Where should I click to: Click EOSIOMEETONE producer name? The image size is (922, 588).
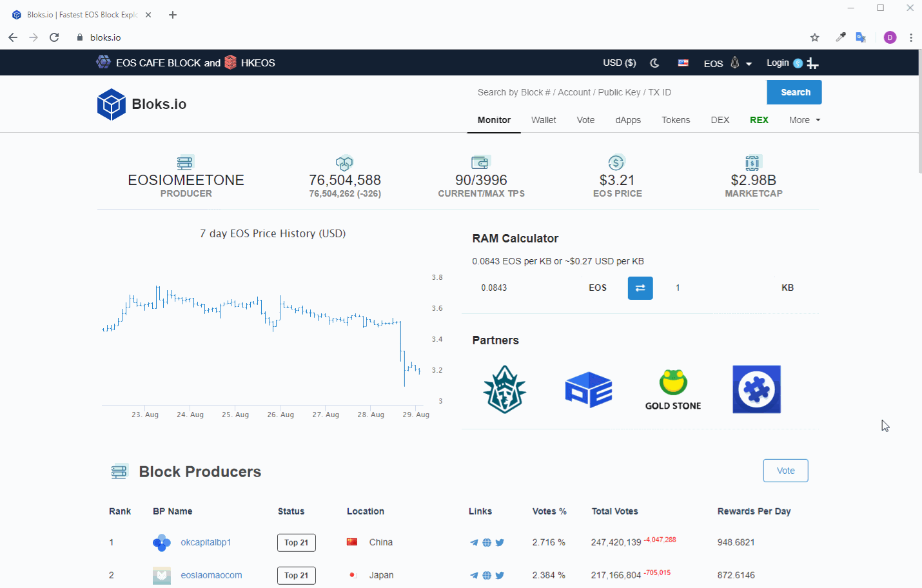pos(186,180)
